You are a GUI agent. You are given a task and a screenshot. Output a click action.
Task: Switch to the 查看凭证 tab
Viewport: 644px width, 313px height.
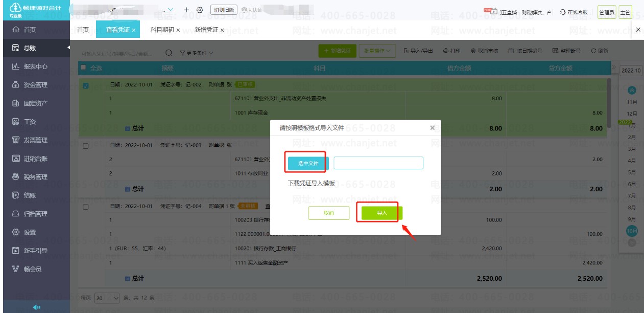pyautogui.click(x=118, y=30)
